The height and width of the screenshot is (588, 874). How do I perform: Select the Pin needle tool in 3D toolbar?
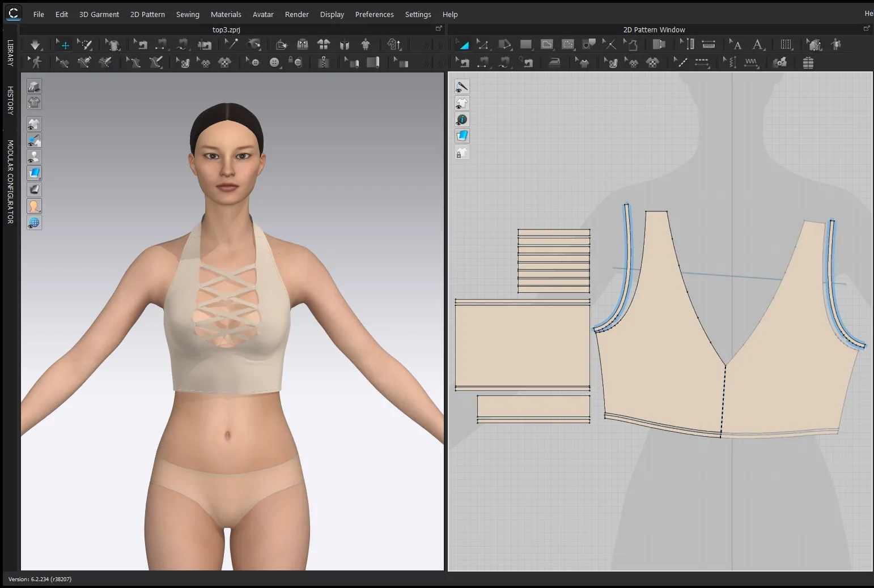coord(231,45)
